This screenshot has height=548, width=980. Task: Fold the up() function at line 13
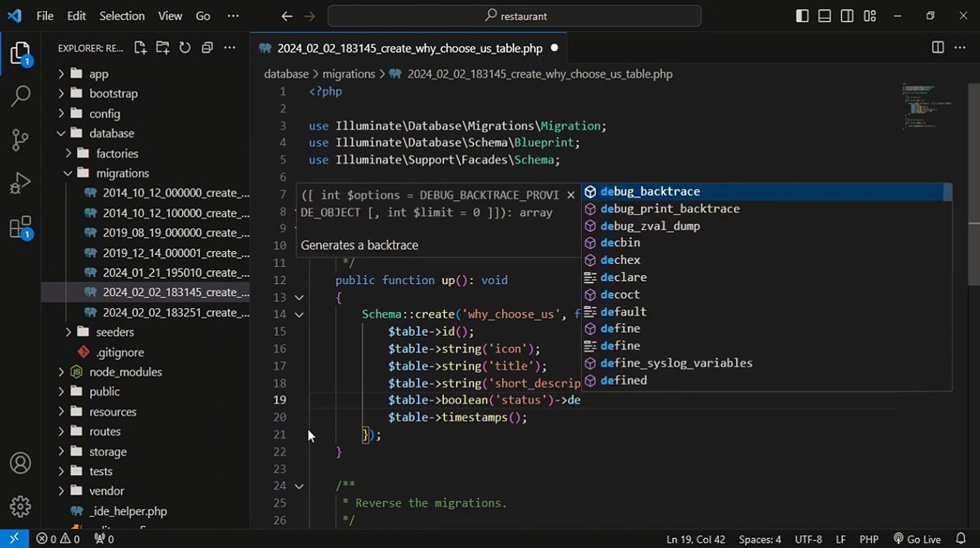pos(299,298)
